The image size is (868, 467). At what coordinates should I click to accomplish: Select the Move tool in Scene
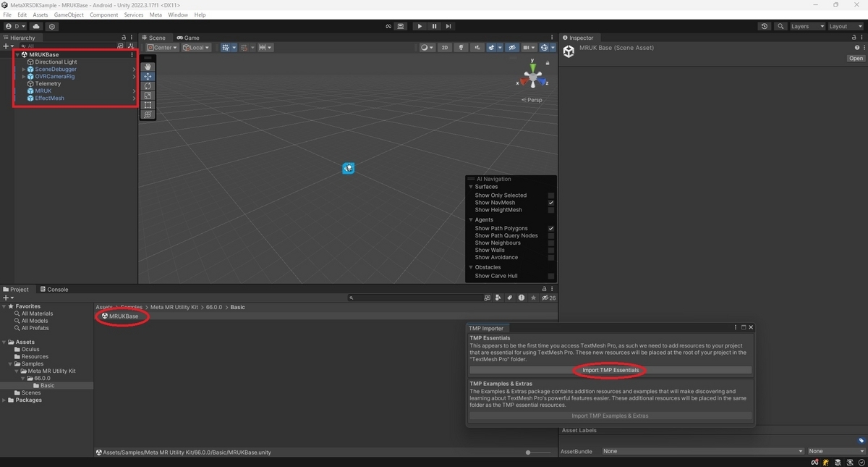coord(148,76)
